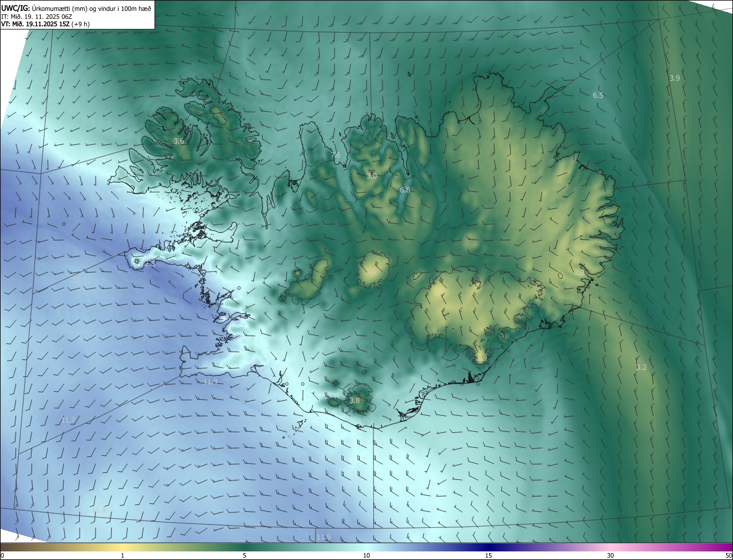Click the 3.2 value in the southeast sea
Screen dimensions: 733x560
(641, 367)
